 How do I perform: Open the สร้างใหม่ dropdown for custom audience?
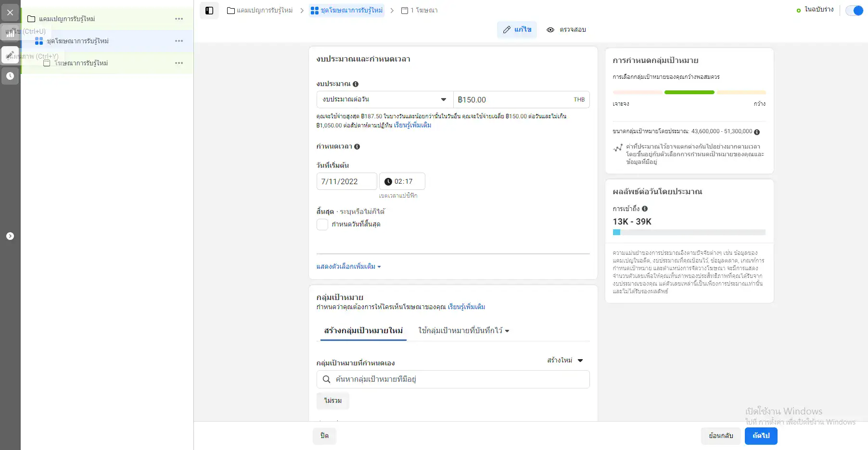pyautogui.click(x=565, y=361)
